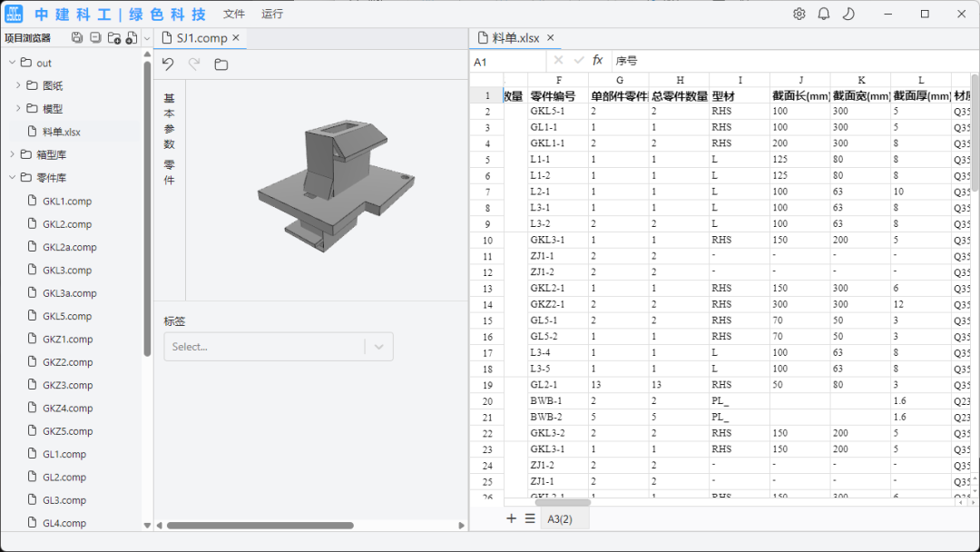Open the 运行 menu

point(272,14)
